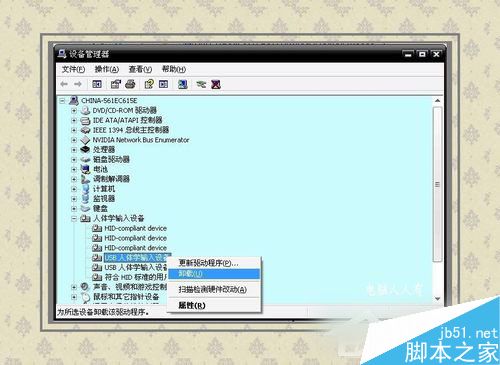Click the 计算机 computer icon
Image resolution: width=500 pixels, height=365 pixels.
(x=86, y=189)
